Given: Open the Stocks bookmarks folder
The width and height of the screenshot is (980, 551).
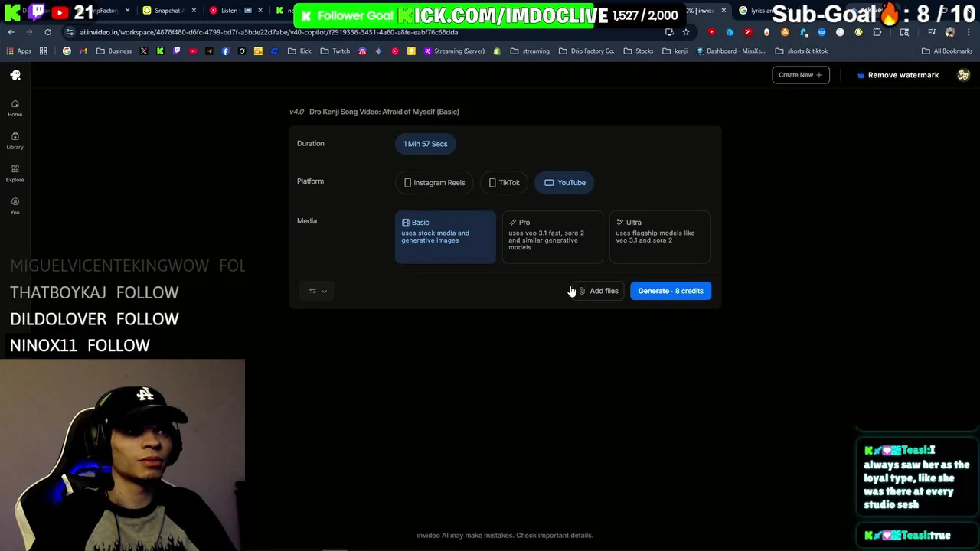Looking at the screenshot, I should click(x=639, y=51).
